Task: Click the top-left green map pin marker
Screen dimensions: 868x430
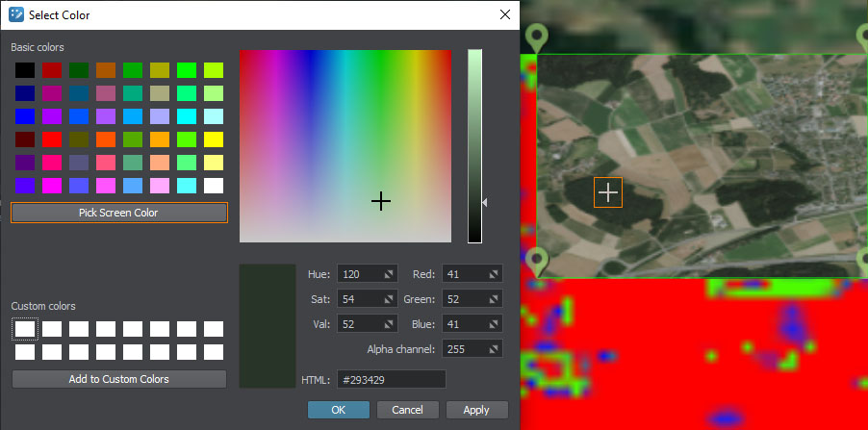Action: tap(538, 37)
